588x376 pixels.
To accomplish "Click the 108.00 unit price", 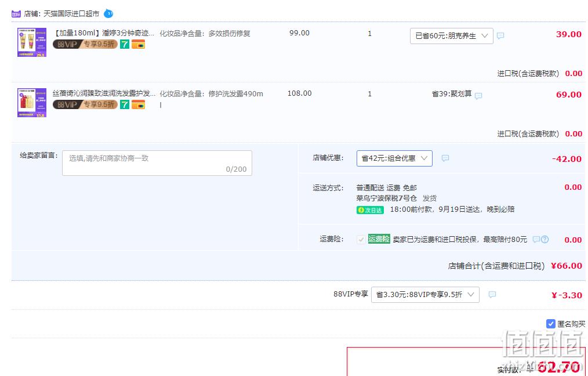I will click(299, 93).
